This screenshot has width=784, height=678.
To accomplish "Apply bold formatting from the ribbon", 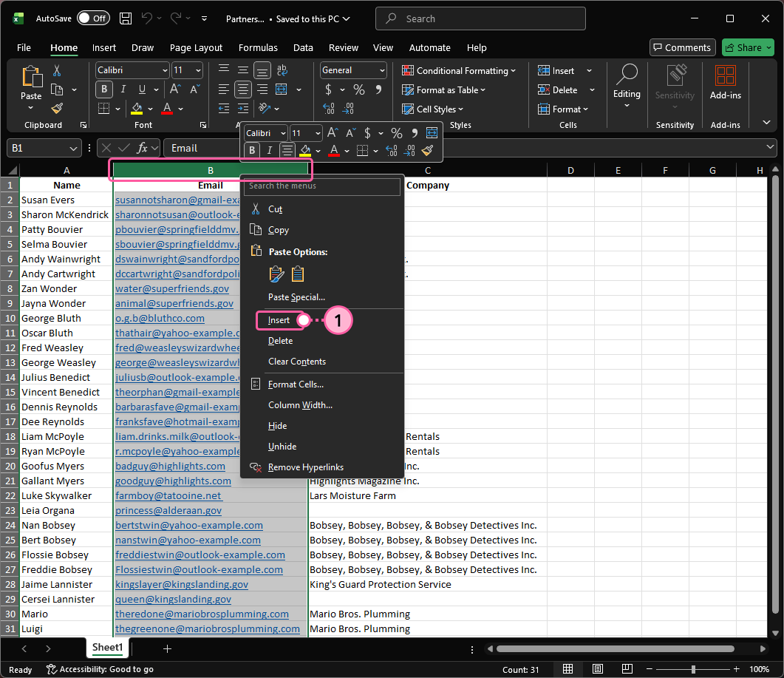I will point(103,89).
